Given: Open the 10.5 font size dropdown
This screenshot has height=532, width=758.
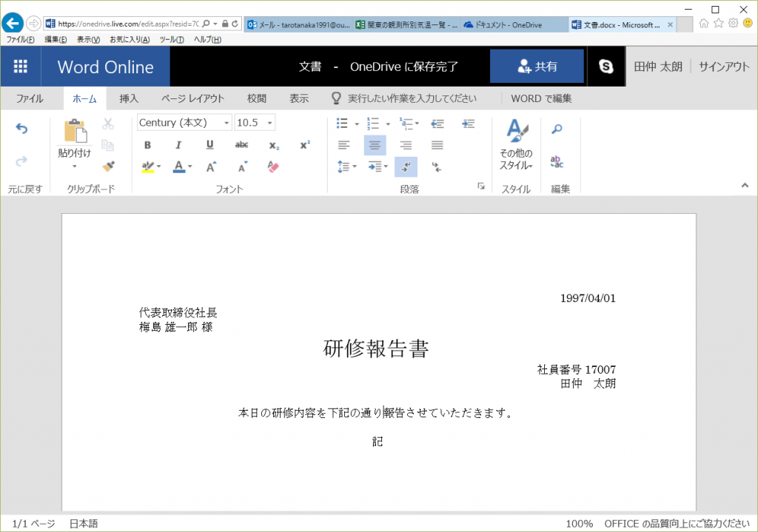Looking at the screenshot, I should (269, 124).
